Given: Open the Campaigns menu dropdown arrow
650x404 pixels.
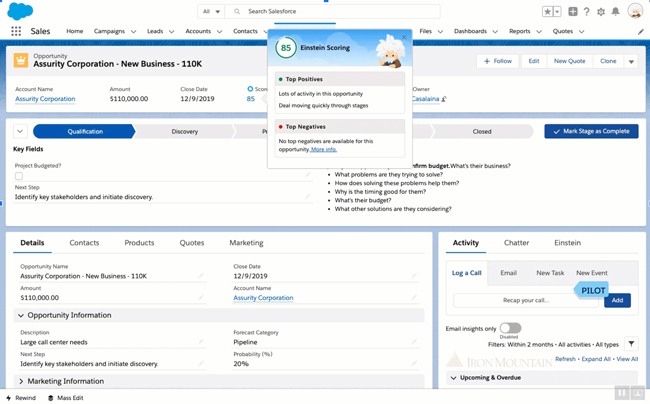Looking at the screenshot, I should (x=133, y=32).
